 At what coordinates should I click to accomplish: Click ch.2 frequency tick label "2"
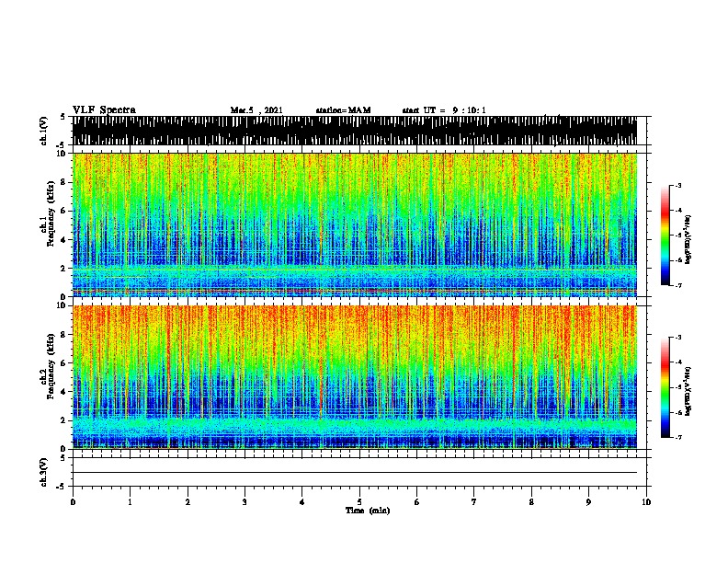[64, 420]
